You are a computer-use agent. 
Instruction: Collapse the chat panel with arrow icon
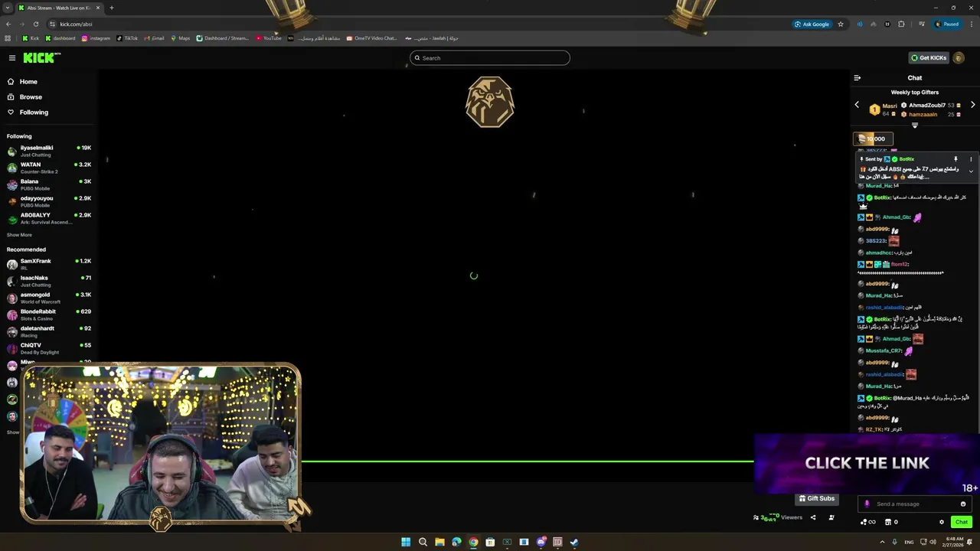click(857, 78)
